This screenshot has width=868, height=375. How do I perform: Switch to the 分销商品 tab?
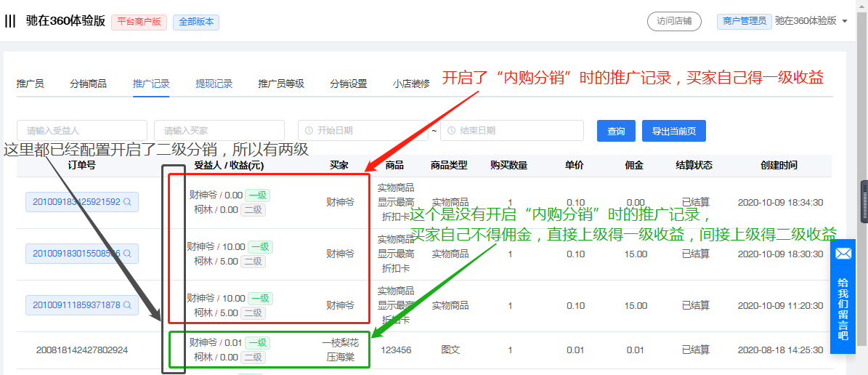89,84
